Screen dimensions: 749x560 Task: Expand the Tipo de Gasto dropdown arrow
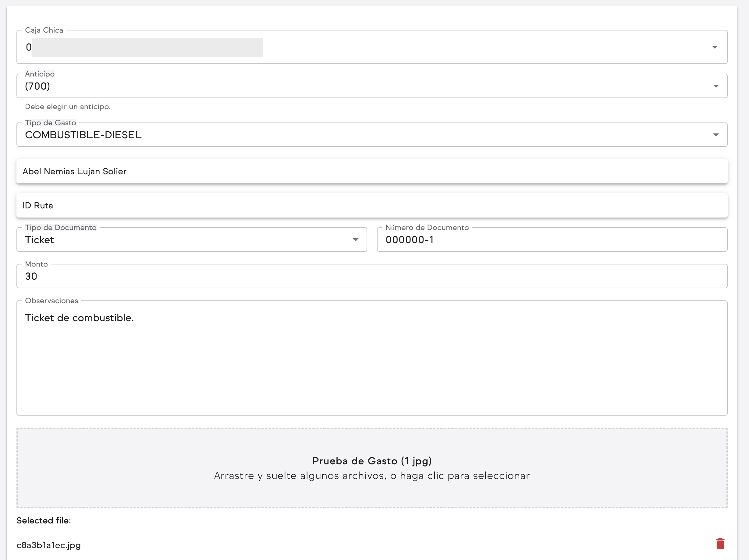click(x=716, y=135)
